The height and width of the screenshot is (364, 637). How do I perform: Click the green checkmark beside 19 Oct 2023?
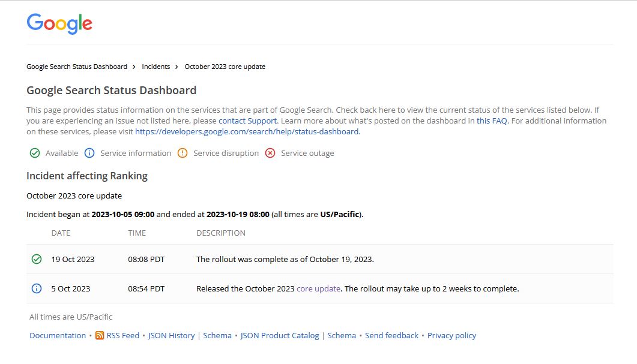(x=37, y=259)
